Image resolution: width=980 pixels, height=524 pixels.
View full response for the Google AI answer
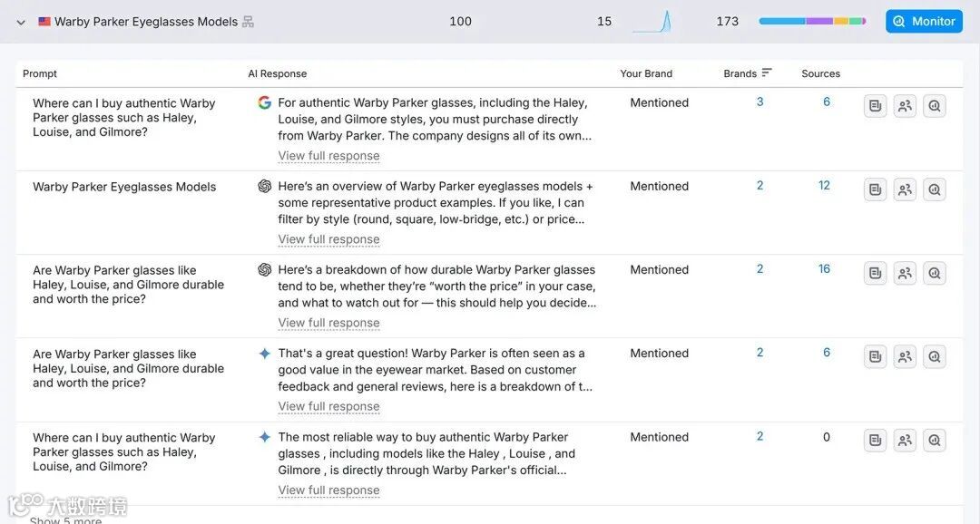pyautogui.click(x=328, y=156)
